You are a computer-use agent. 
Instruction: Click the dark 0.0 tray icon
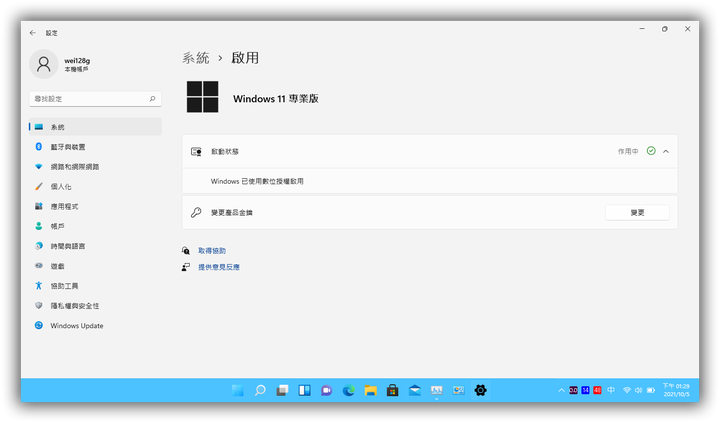coord(573,390)
